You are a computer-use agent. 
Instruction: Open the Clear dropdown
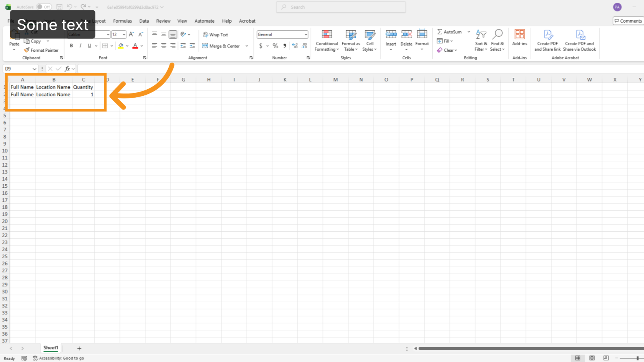coord(447,50)
